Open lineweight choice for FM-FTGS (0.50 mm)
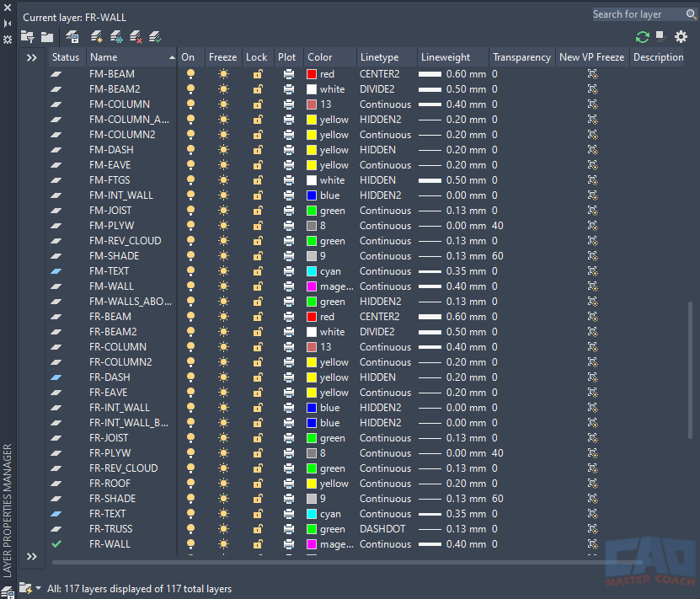Image resolution: width=700 pixels, height=599 pixels. (x=452, y=180)
